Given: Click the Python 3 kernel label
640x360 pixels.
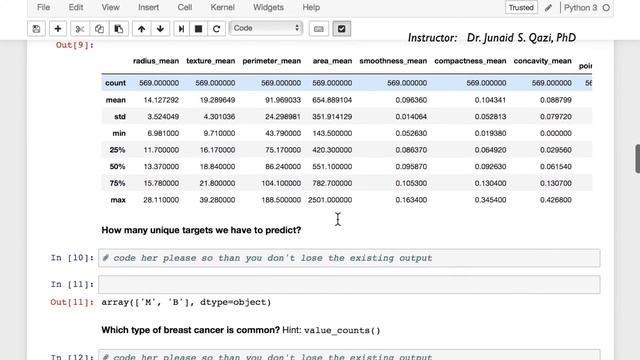Looking at the screenshot, I should pos(580,8).
